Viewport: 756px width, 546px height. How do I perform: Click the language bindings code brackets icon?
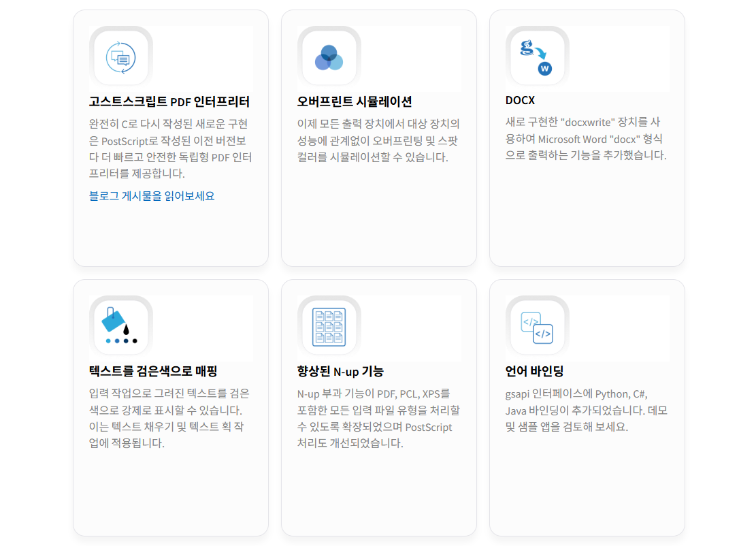[537, 327]
